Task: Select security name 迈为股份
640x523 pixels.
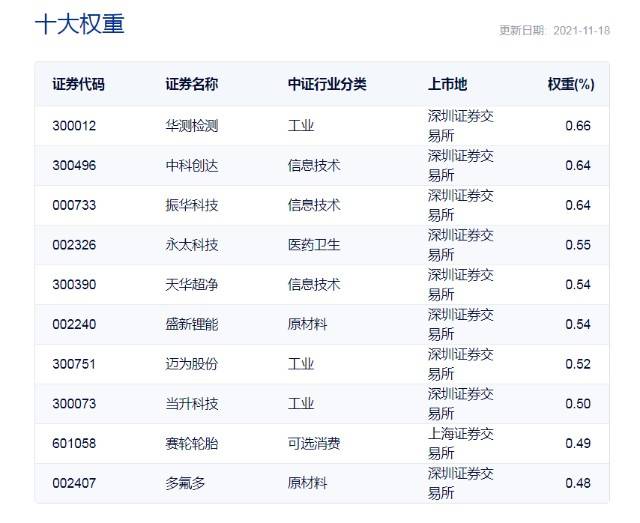Action: click(x=191, y=364)
